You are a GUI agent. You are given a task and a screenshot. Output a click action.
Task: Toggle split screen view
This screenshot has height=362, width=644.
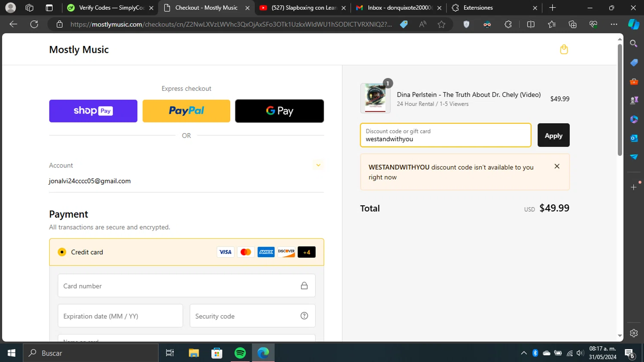(531, 24)
